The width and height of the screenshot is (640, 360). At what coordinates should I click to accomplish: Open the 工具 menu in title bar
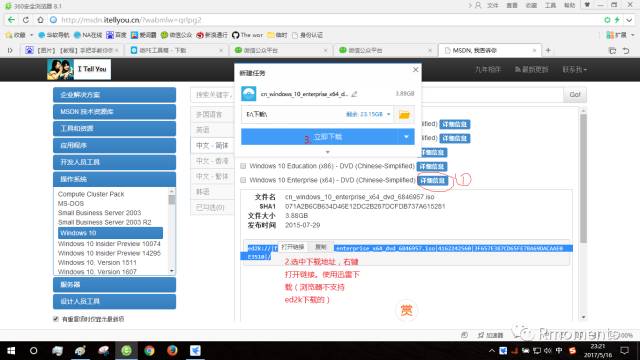pyautogui.click(x=550, y=5)
